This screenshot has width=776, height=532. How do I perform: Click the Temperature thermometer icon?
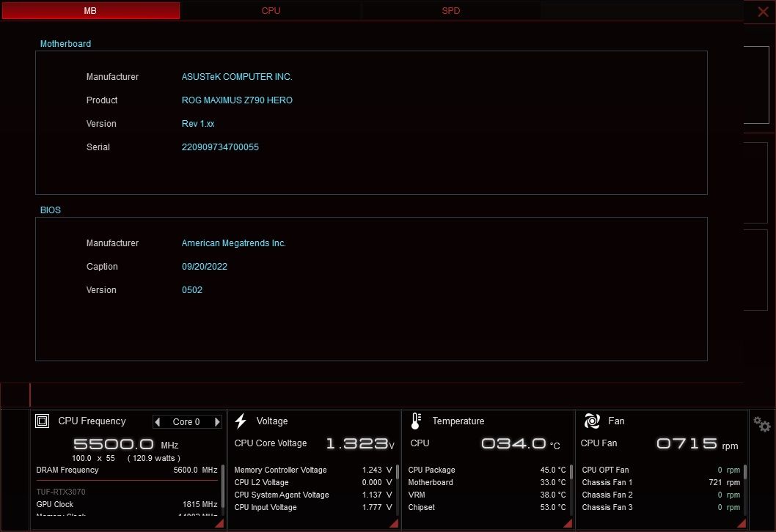pyautogui.click(x=416, y=421)
